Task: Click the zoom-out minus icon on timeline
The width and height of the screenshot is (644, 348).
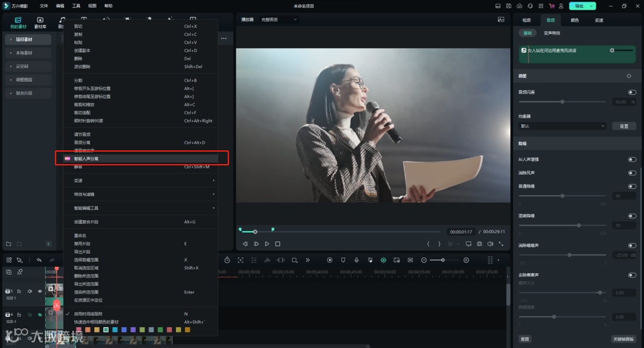Action: click(x=424, y=260)
